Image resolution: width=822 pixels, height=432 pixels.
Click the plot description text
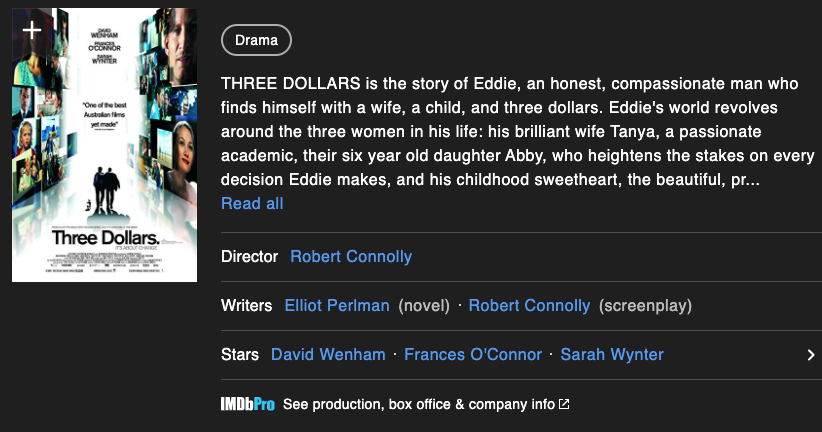point(517,132)
